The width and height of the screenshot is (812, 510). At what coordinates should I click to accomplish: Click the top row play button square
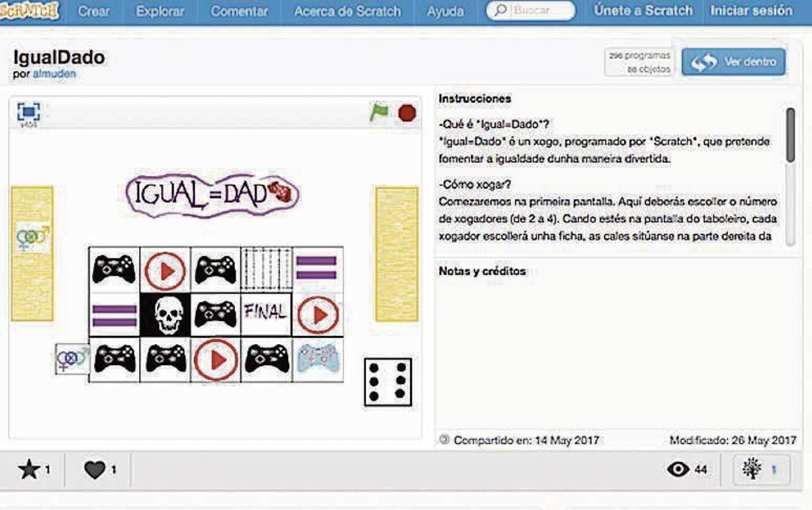pos(165,270)
